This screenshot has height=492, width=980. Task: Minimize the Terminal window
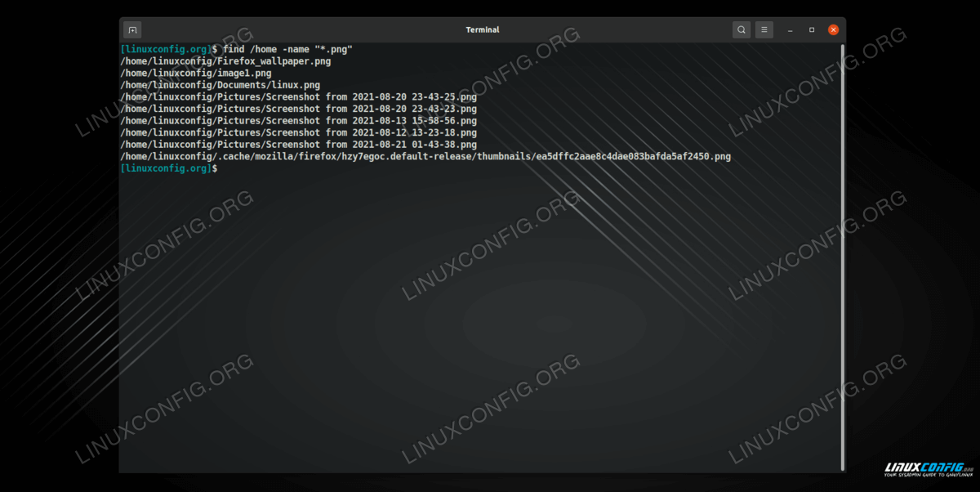[x=790, y=29]
